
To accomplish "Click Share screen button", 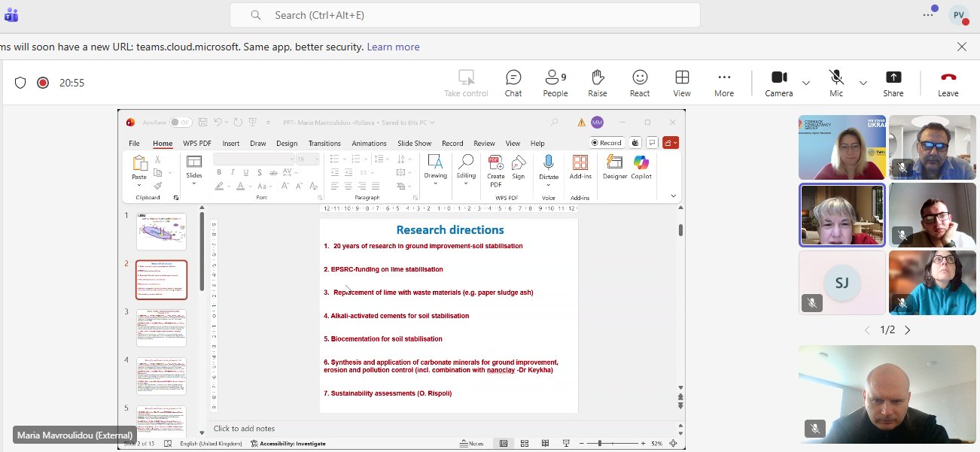I will coord(893,83).
